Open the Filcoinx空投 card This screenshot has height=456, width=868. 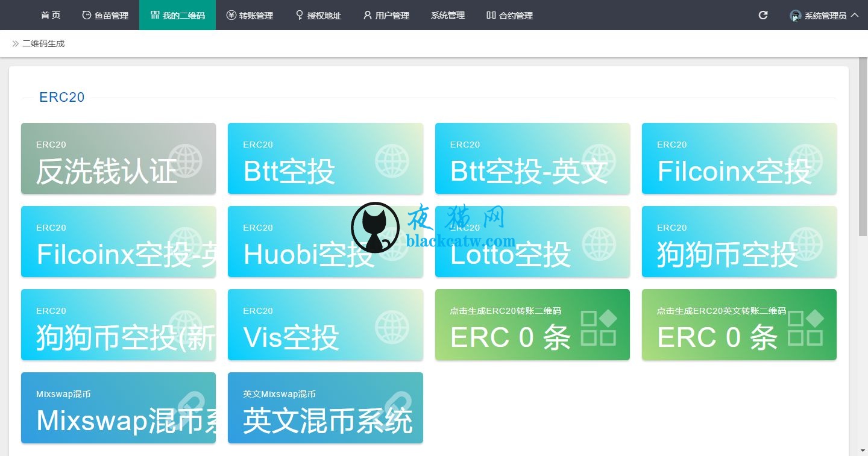[x=739, y=158]
